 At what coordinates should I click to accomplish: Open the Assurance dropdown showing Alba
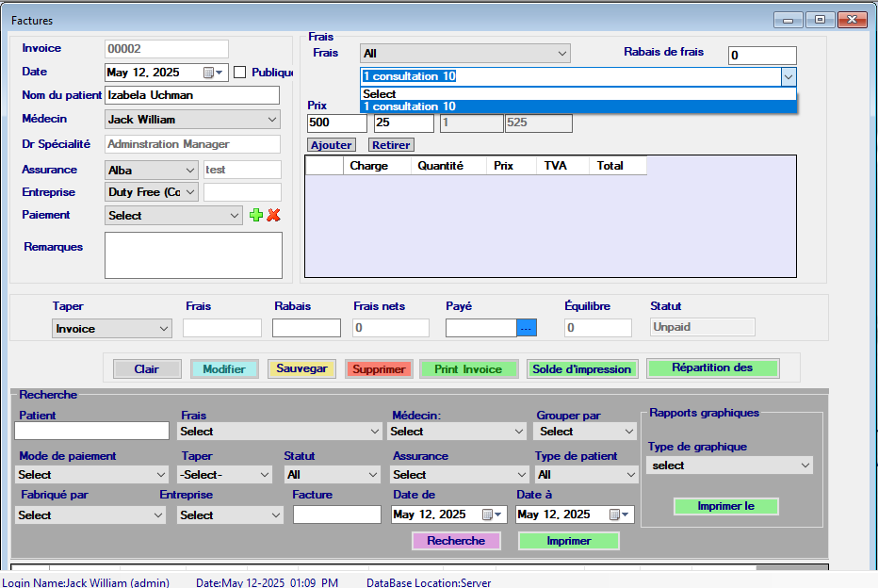189,171
